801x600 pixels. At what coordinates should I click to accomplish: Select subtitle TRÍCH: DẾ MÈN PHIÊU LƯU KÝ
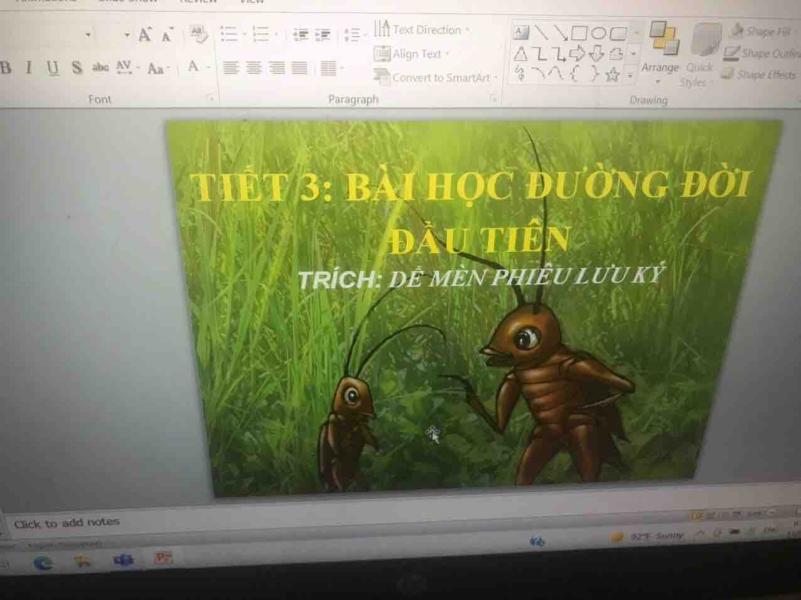[481, 277]
